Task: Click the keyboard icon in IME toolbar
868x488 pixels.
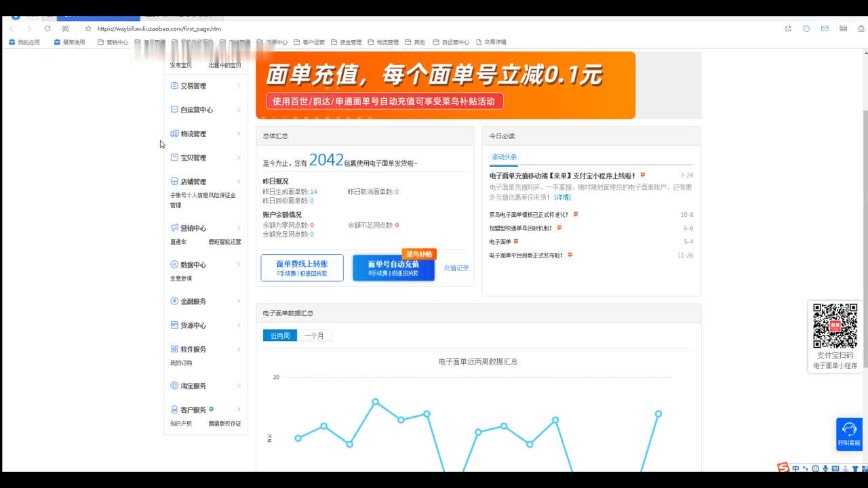Action: (835, 468)
